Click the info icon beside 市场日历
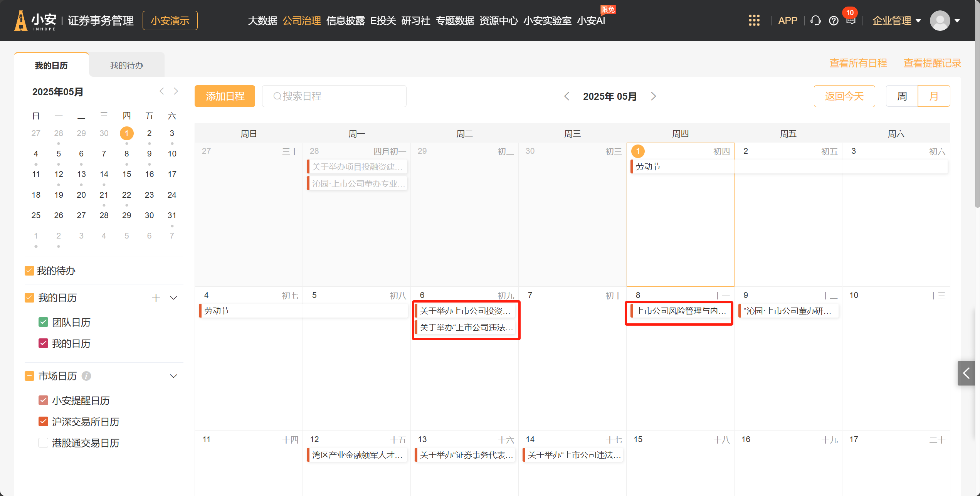980x496 pixels. 87,376
